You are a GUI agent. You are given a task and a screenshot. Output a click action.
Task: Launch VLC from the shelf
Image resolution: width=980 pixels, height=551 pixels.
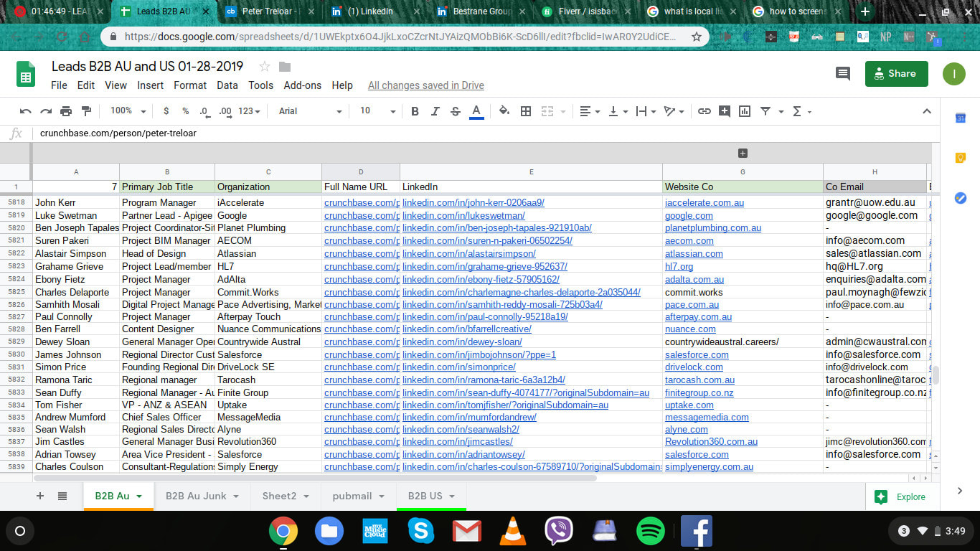click(x=512, y=531)
